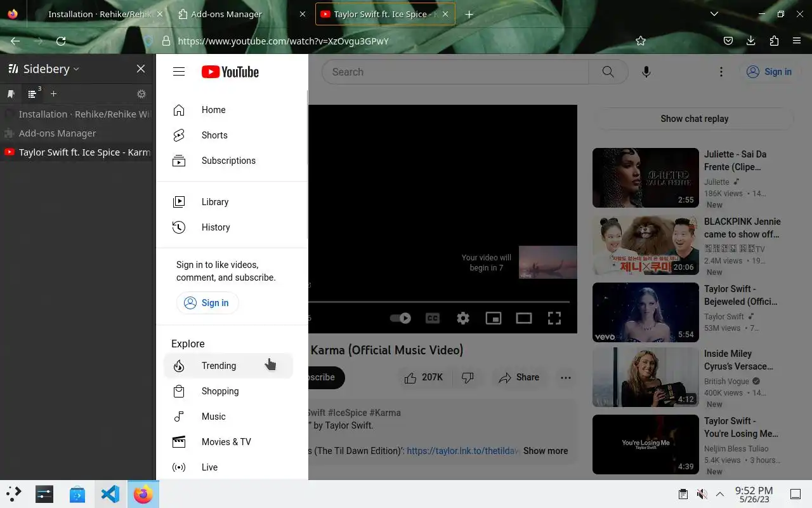Enter full screen in the player
This screenshot has width=812, height=508.
coord(554,318)
